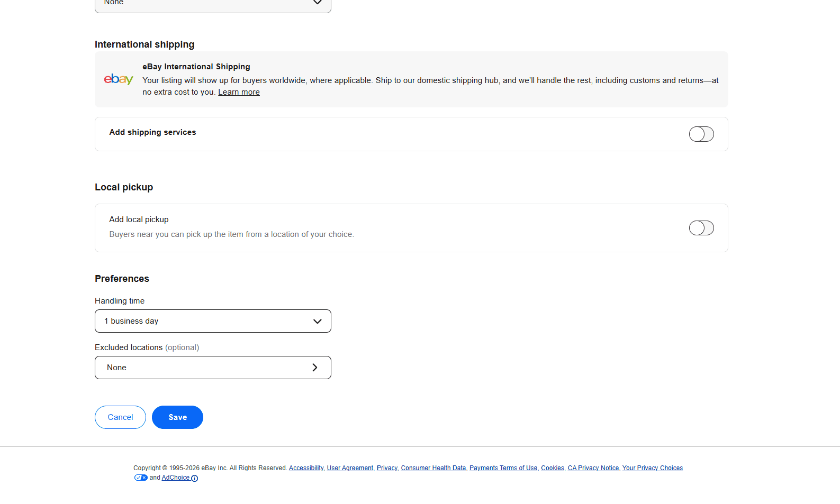Open the Cookies footer link

tap(553, 468)
